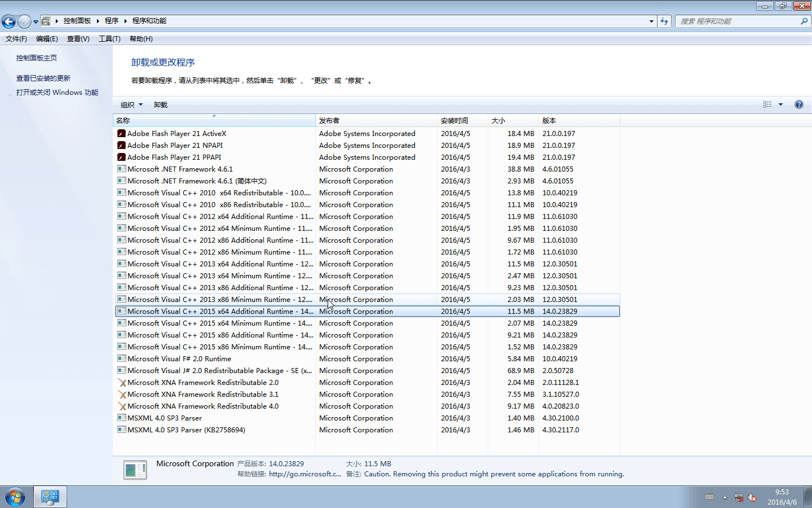Open 查看已安装的更新 link
The image size is (812, 508).
[x=43, y=78]
